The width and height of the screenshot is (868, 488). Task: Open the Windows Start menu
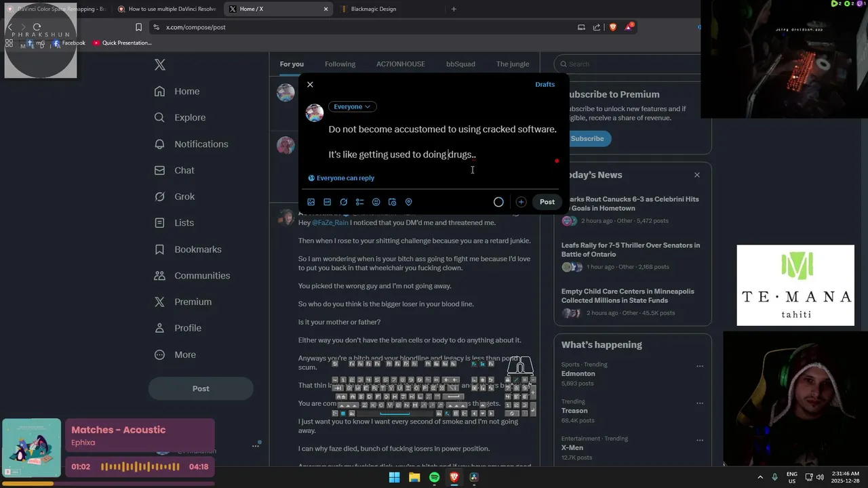click(x=394, y=477)
